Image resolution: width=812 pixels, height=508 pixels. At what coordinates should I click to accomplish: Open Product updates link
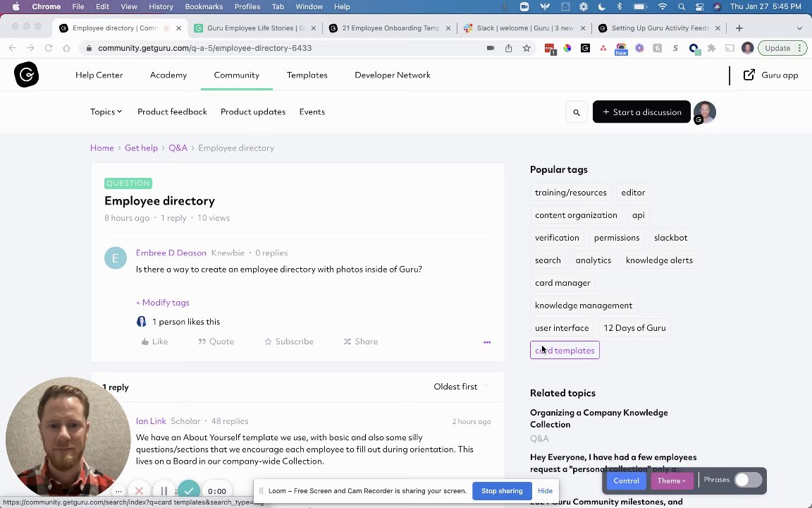[253, 112]
